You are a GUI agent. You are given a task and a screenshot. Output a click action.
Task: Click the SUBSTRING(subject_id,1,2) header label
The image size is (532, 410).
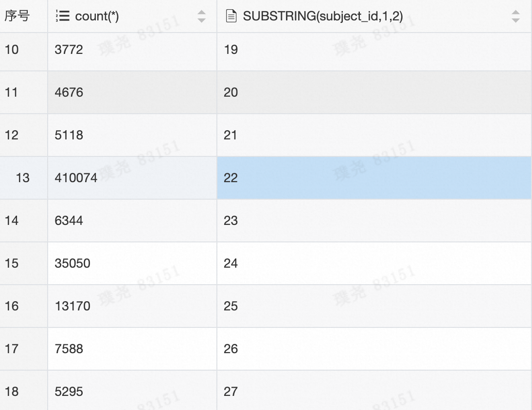(x=323, y=16)
